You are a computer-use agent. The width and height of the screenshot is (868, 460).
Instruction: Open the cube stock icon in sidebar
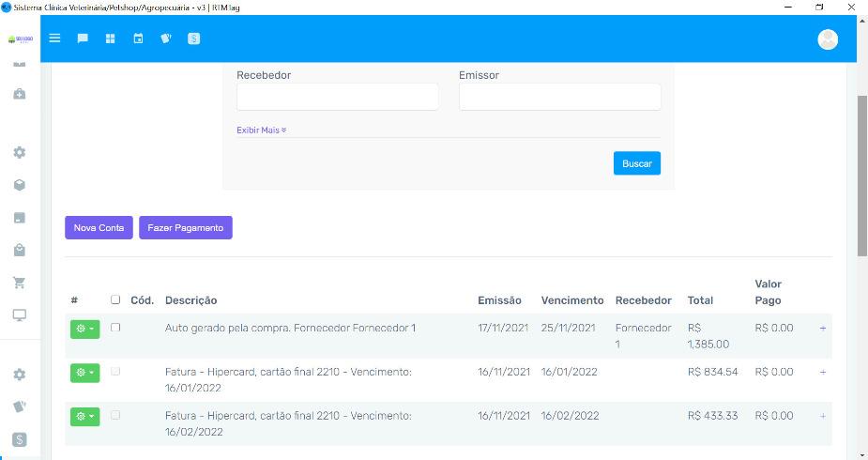tap(20, 185)
